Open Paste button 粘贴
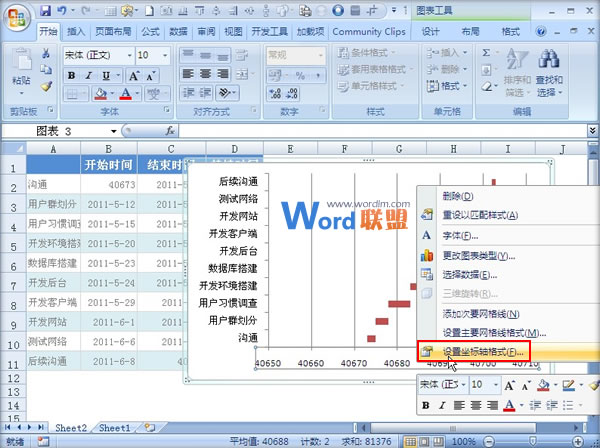The image size is (600, 448). [21, 72]
